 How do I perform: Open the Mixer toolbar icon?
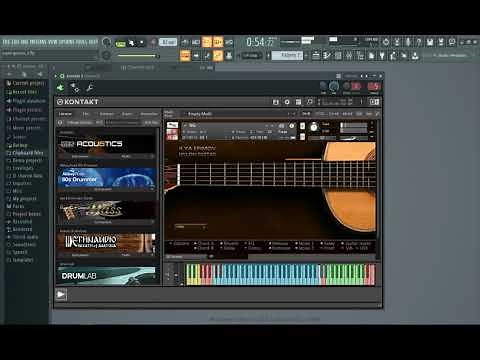click(349, 56)
